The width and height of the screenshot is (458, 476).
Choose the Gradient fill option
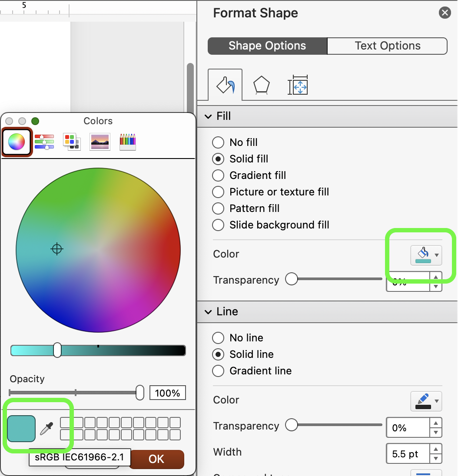[218, 175]
